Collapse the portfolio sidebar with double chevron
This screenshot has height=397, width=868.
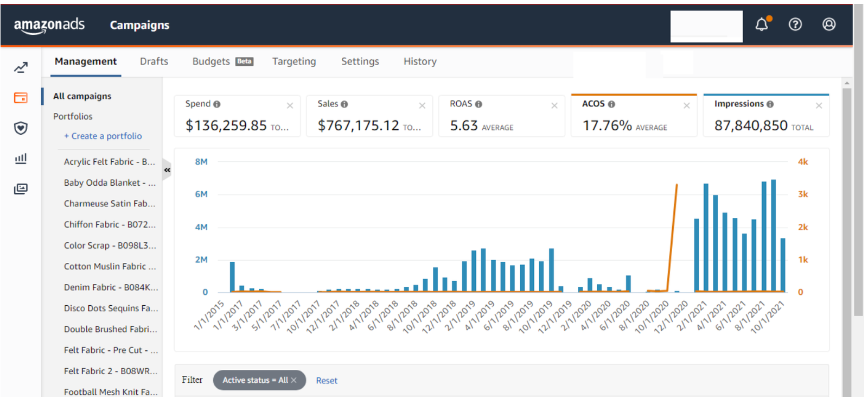(x=167, y=170)
